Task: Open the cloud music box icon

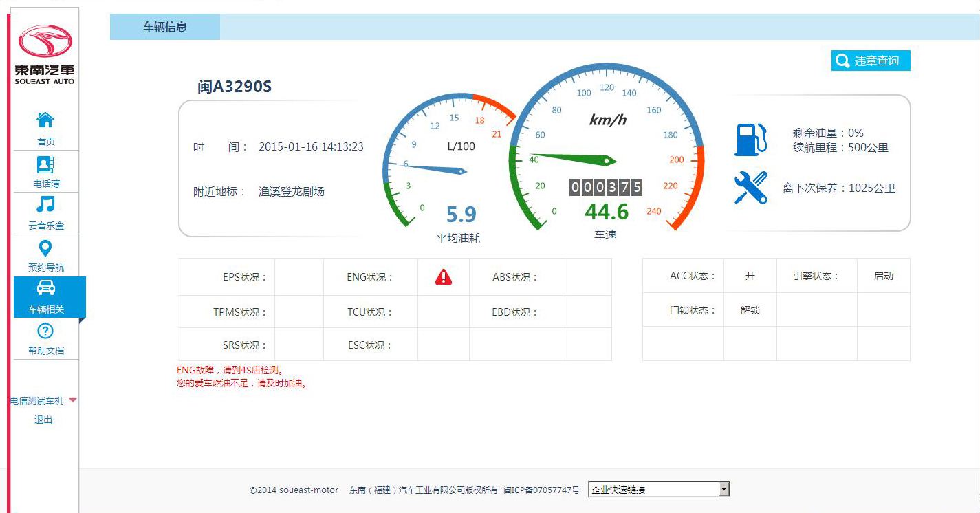Action: tap(45, 205)
